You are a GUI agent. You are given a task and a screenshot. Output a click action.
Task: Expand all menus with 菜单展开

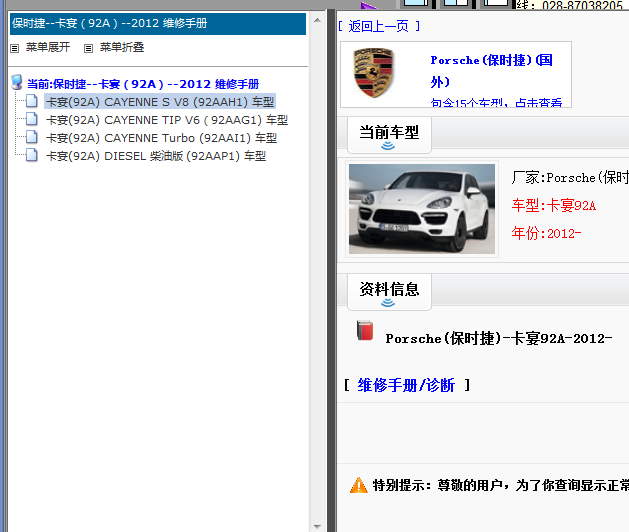point(48,47)
